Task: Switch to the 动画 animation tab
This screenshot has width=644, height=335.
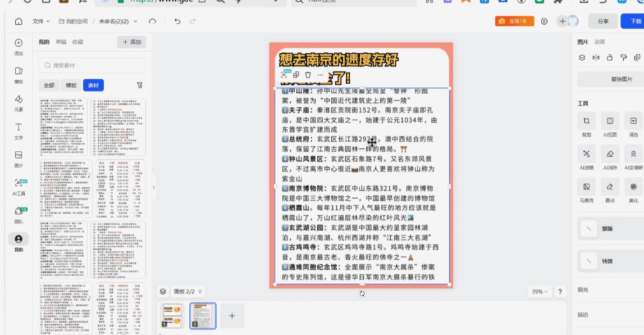Action: coord(599,42)
